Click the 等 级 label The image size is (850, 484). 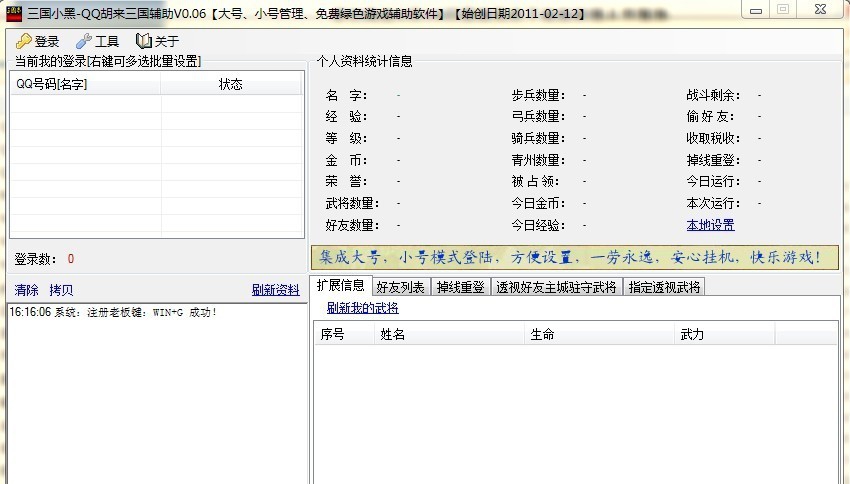(x=346, y=138)
